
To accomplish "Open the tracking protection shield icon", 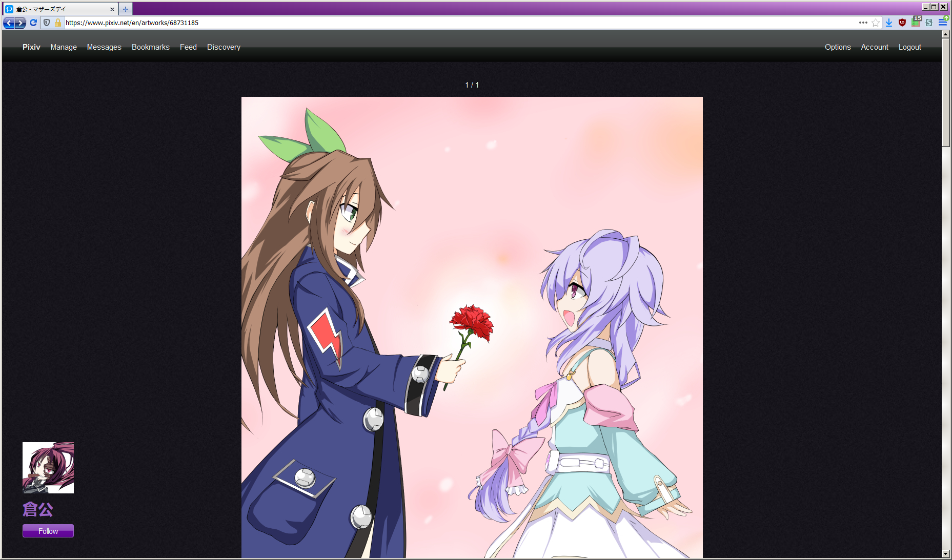I will [47, 23].
